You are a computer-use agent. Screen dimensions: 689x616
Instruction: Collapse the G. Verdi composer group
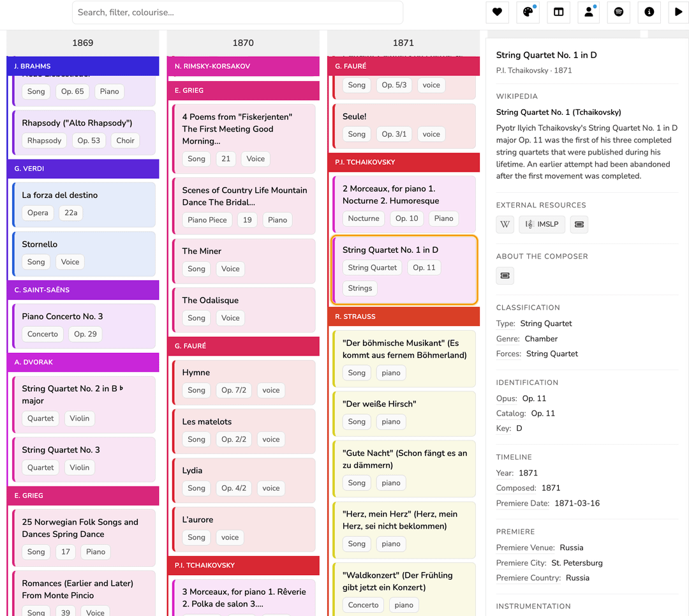pyautogui.click(x=83, y=169)
